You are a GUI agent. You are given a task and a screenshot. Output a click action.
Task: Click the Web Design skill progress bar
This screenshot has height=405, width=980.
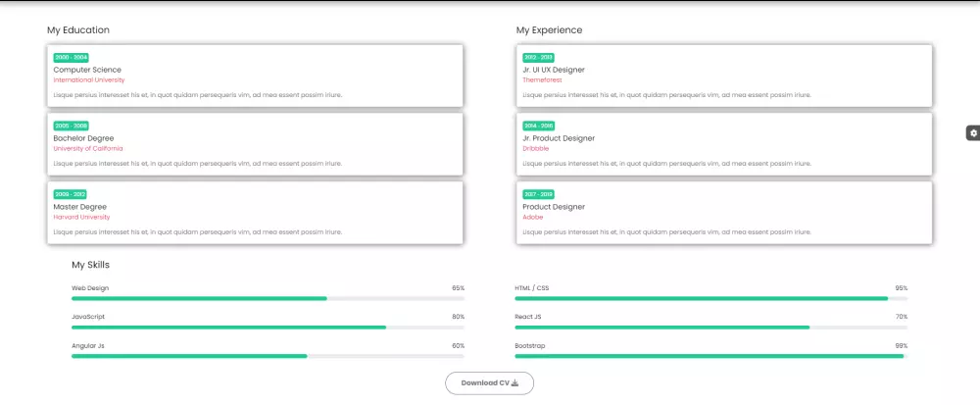tap(268, 298)
